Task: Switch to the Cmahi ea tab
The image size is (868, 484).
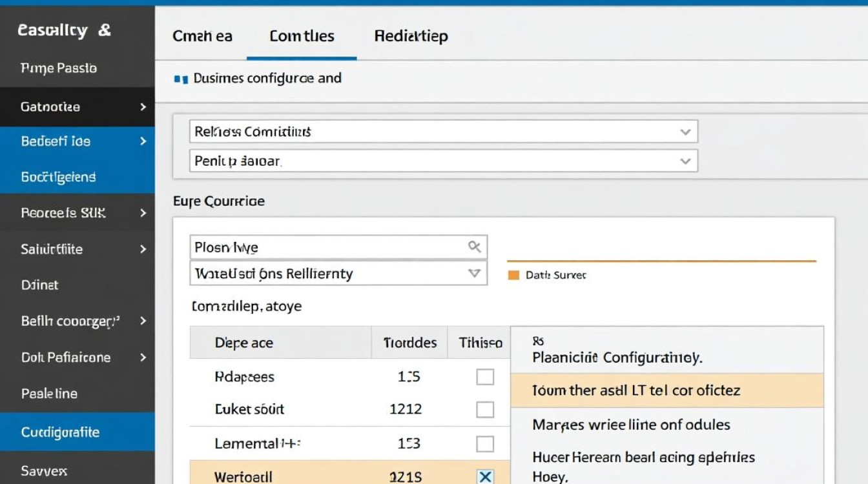Action: coord(202,36)
